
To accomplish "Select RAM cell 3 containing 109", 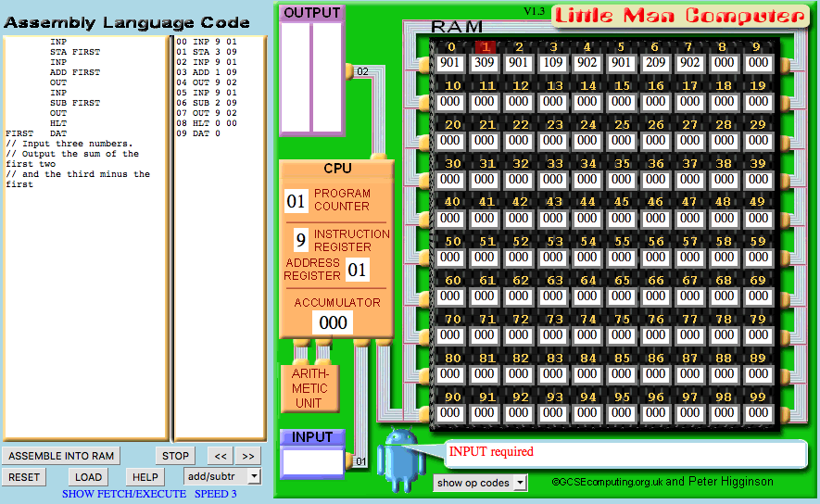I will (x=553, y=63).
